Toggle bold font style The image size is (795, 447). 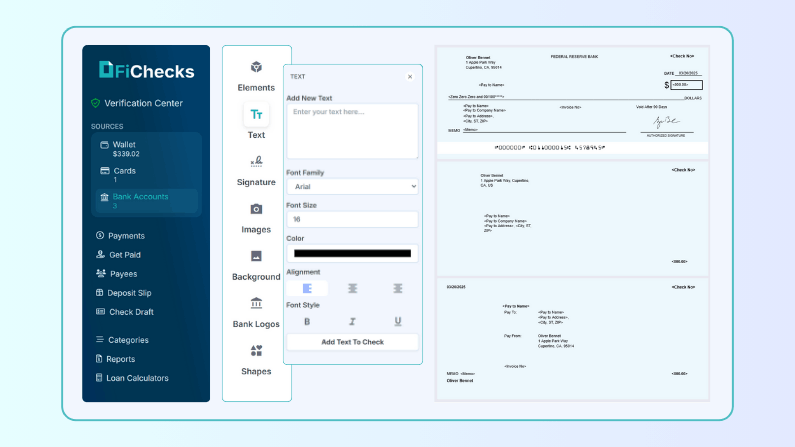tap(307, 321)
